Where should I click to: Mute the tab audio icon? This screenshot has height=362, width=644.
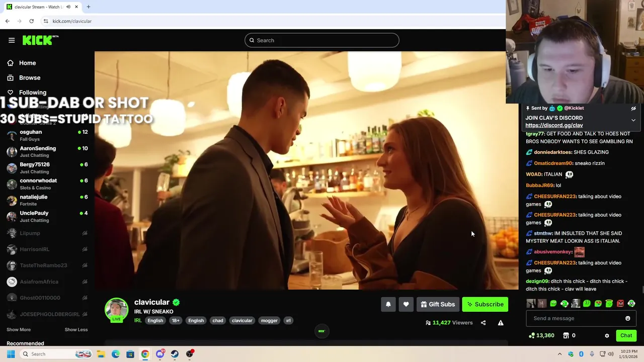point(68,7)
